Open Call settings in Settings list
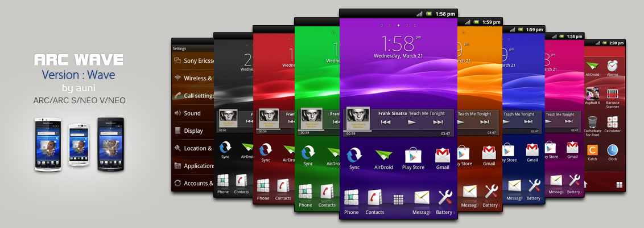 (193, 96)
